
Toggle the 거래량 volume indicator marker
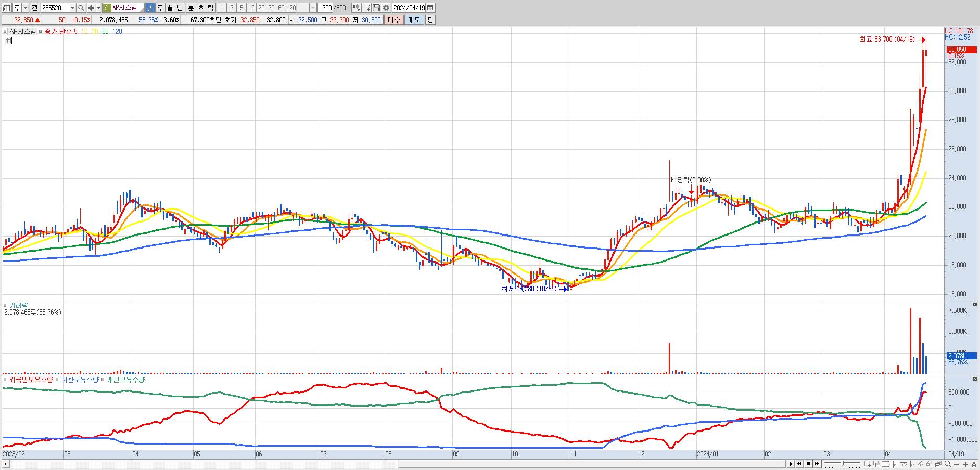coord(6,305)
